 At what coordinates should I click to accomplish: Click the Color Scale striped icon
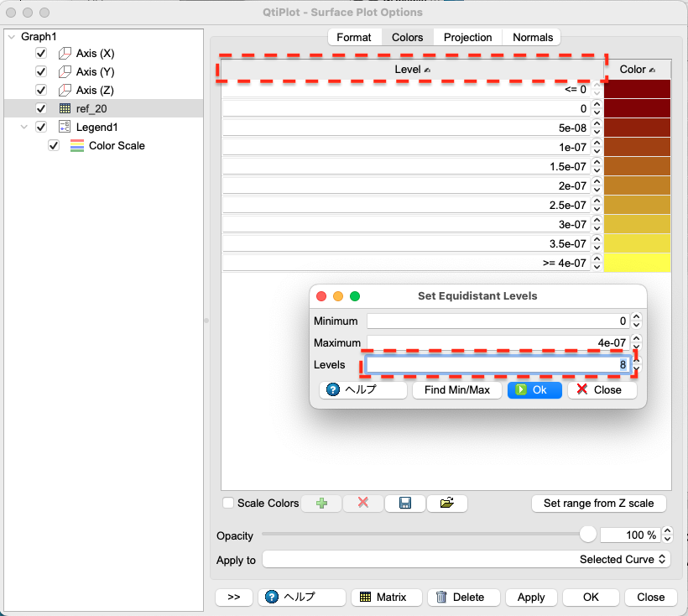coord(77,146)
